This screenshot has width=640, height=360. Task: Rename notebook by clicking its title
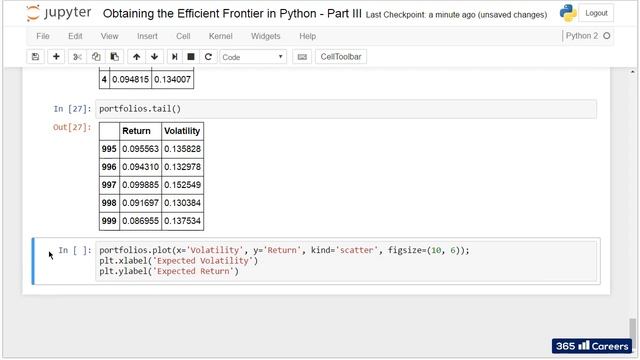point(232,13)
